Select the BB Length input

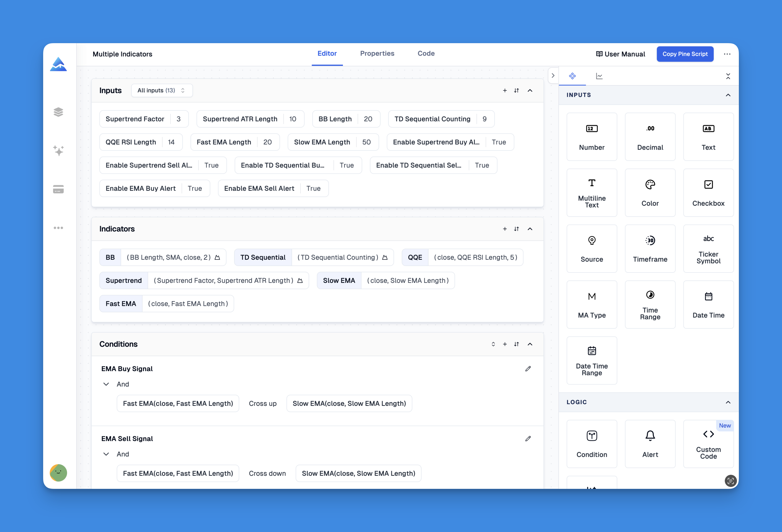tap(346, 119)
